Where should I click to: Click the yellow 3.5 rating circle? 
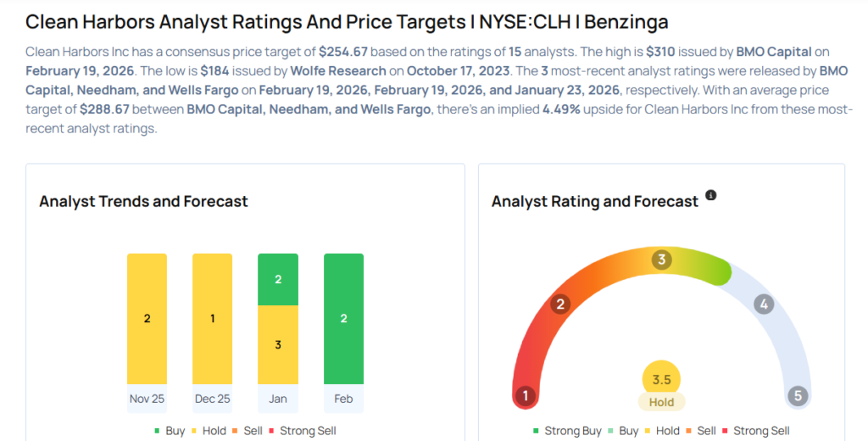tap(661, 380)
